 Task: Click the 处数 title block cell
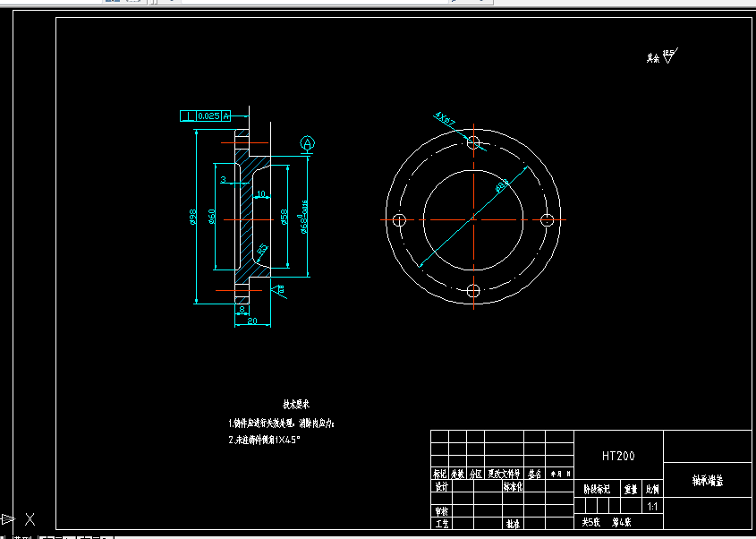click(x=457, y=474)
